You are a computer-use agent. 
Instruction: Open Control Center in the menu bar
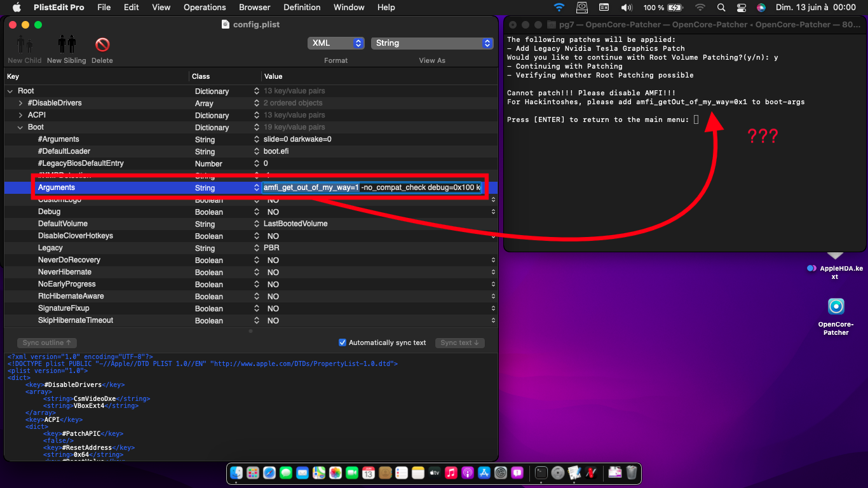(741, 8)
